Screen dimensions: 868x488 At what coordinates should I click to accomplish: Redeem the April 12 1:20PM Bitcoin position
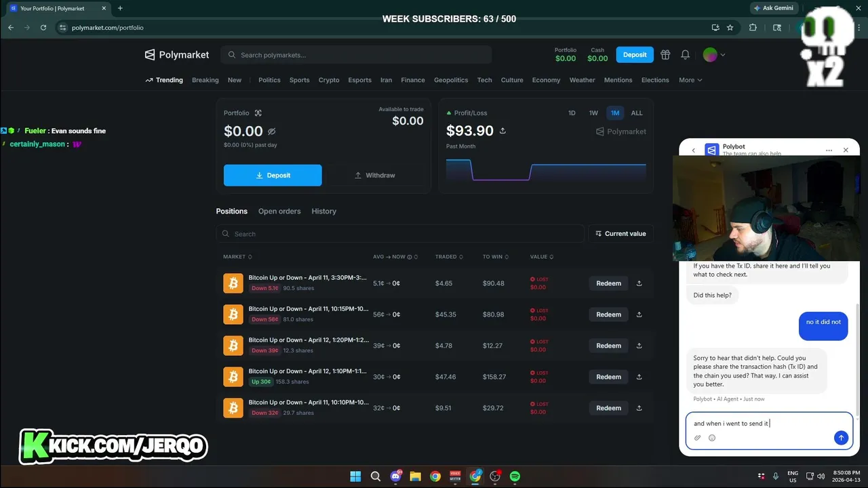click(608, 346)
